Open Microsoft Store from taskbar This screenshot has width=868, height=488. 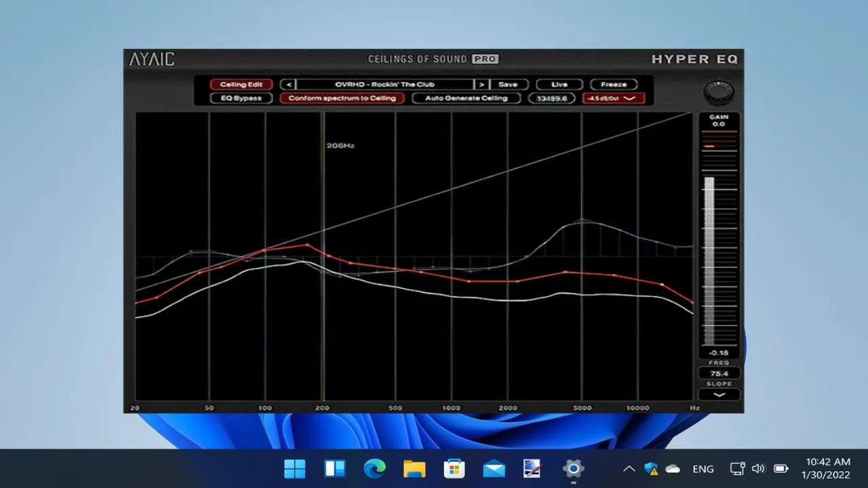(x=454, y=468)
